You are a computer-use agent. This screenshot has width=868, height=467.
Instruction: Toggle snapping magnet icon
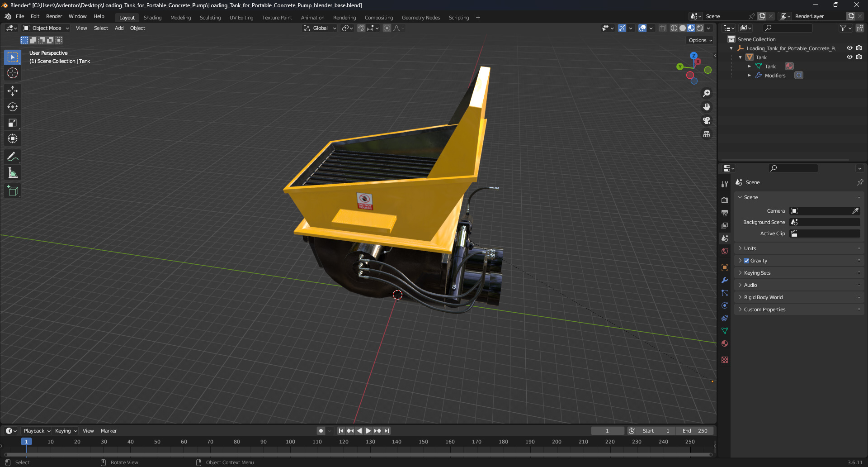click(361, 28)
